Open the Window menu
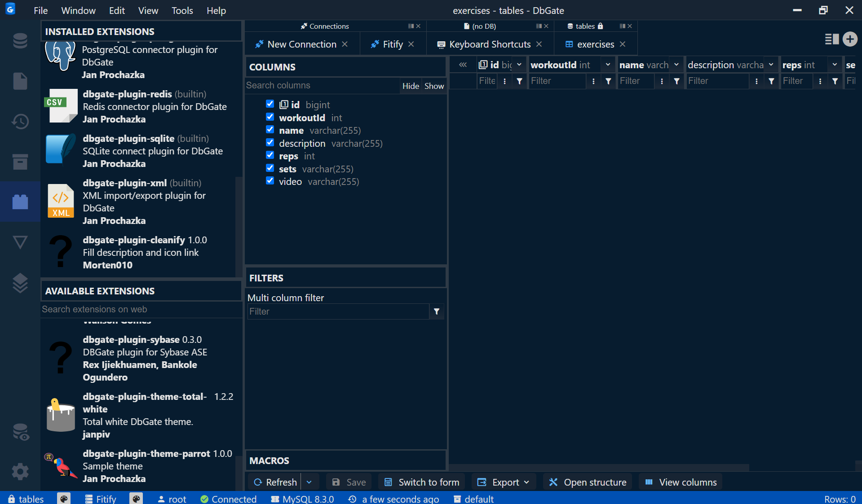This screenshot has height=504, width=862. 78,10
